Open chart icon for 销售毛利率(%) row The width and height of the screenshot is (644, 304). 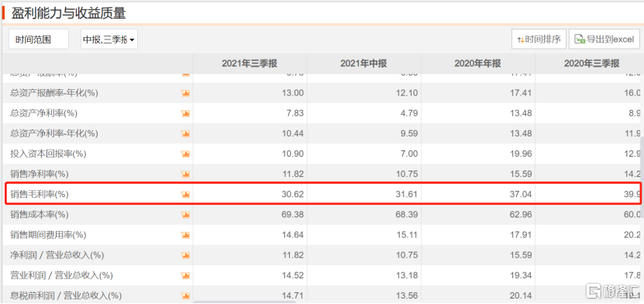click(185, 195)
